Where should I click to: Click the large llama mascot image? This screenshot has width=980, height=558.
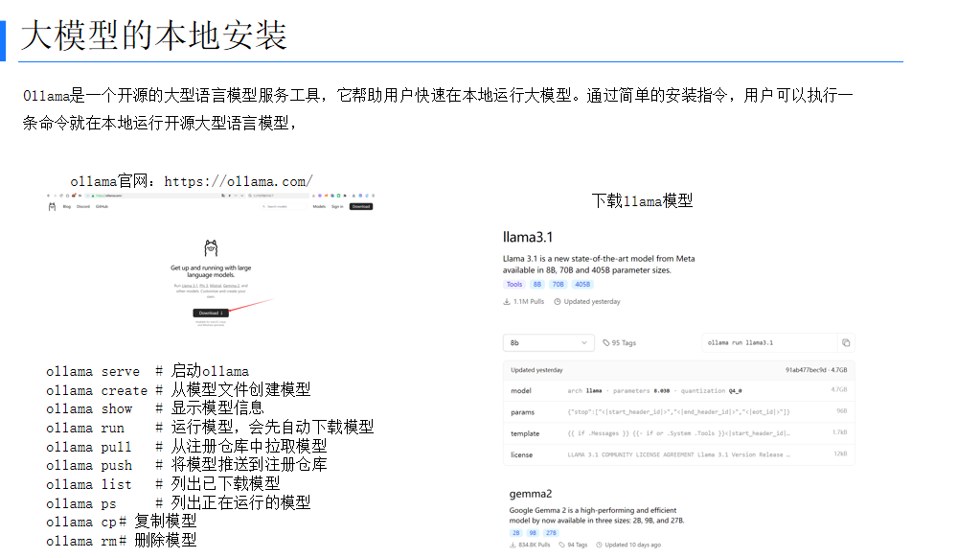(212, 248)
